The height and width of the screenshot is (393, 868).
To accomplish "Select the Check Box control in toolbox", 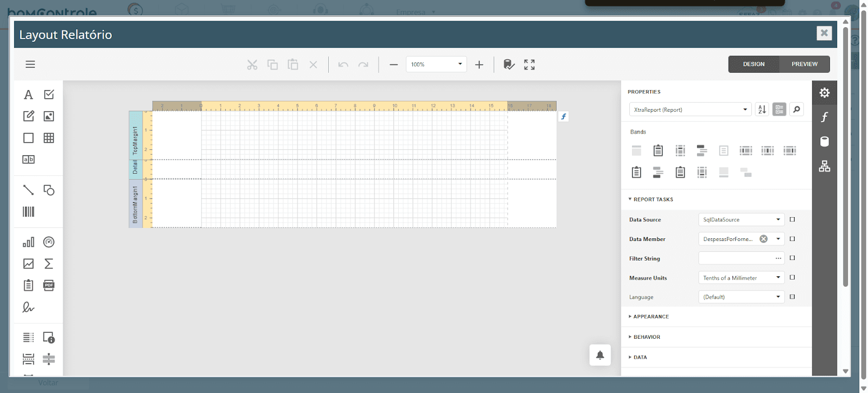I will click(x=49, y=94).
